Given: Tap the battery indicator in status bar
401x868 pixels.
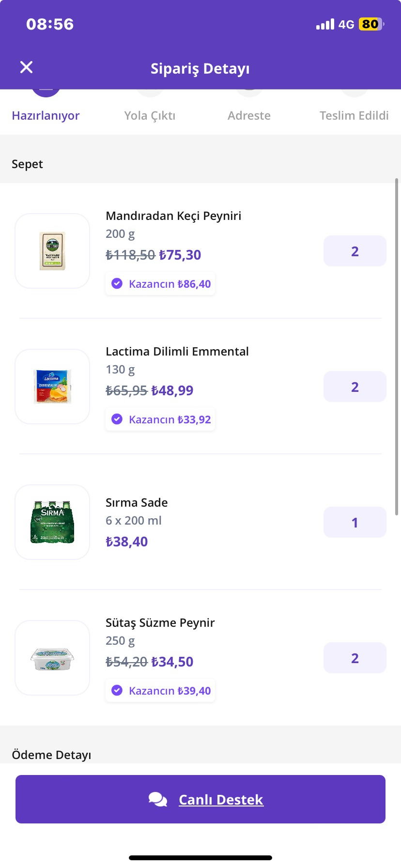Looking at the screenshot, I should coord(371,24).
